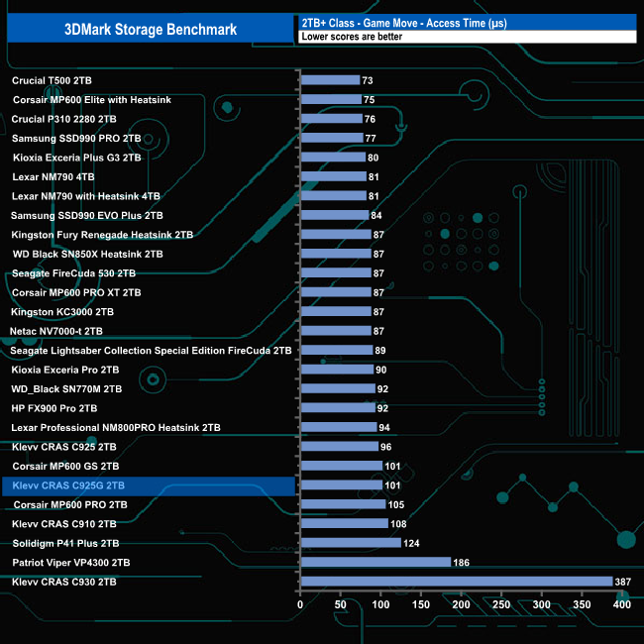Click the Samsung SSD990 EVO Plus bar
The height and width of the screenshot is (644, 644).
335,215
